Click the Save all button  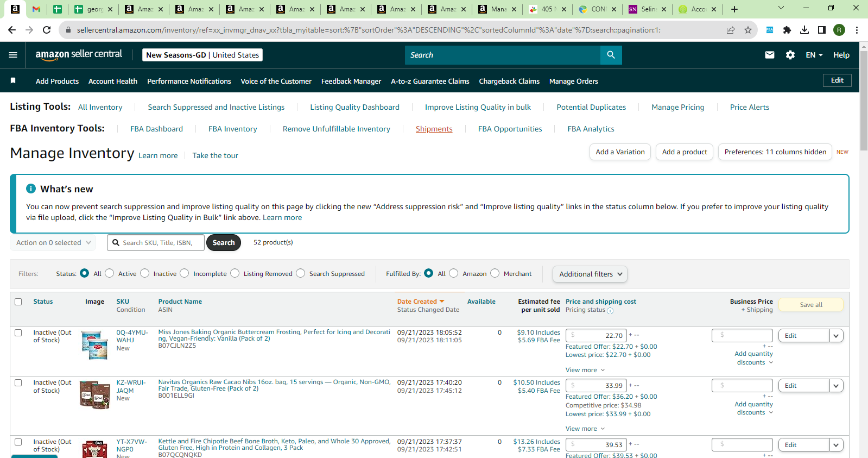pyautogui.click(x=811, y=305)
